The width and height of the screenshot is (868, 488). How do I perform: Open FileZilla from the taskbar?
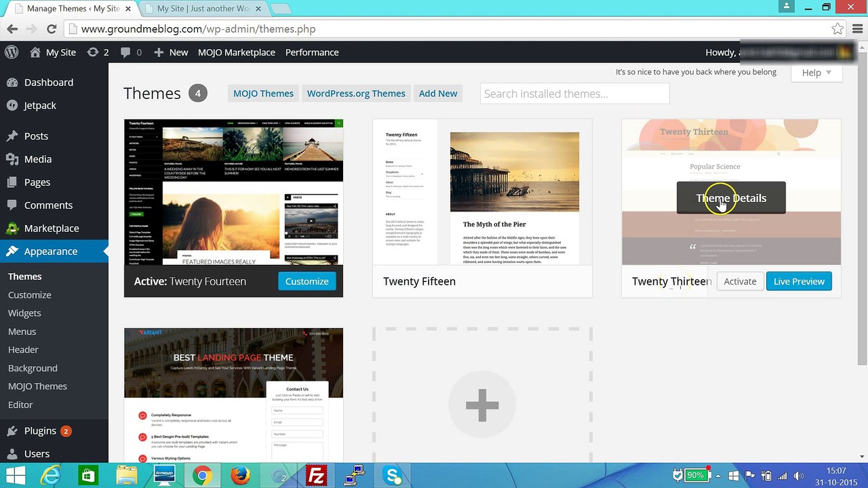(x=316, y=476)
